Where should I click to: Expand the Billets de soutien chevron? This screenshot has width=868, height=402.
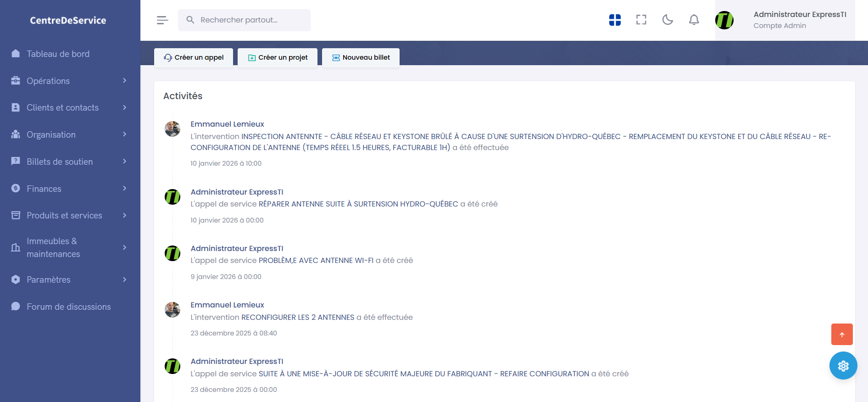click(x=124, y=161)
